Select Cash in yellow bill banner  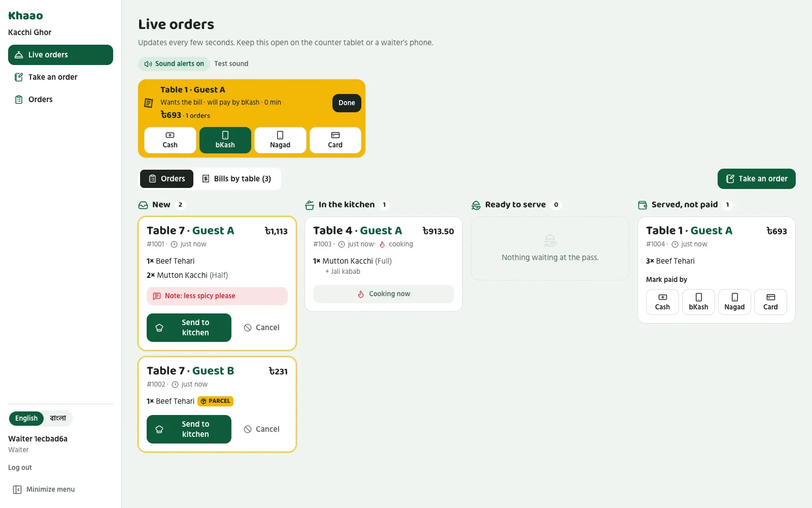click(x=170, y=140)
